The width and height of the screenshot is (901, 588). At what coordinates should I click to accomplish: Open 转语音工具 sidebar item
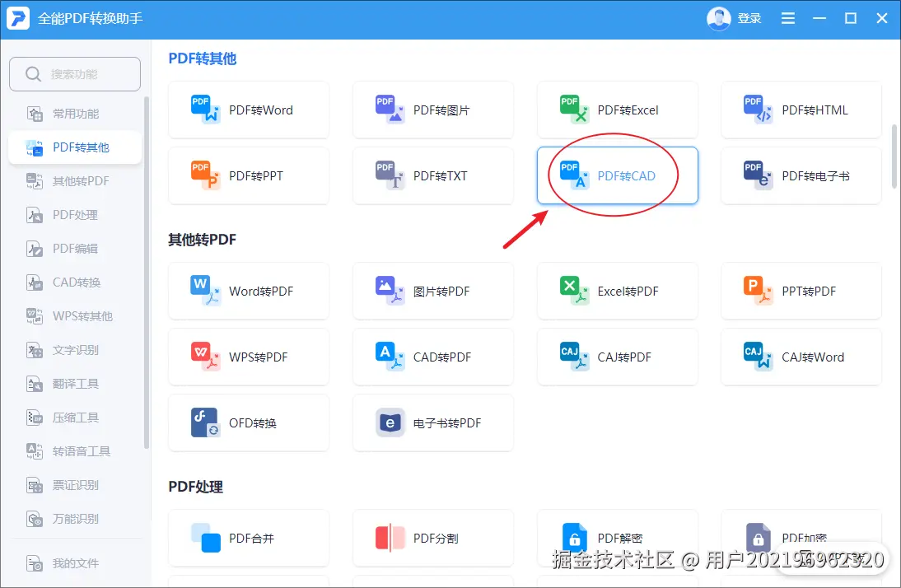tap(75, 451)
